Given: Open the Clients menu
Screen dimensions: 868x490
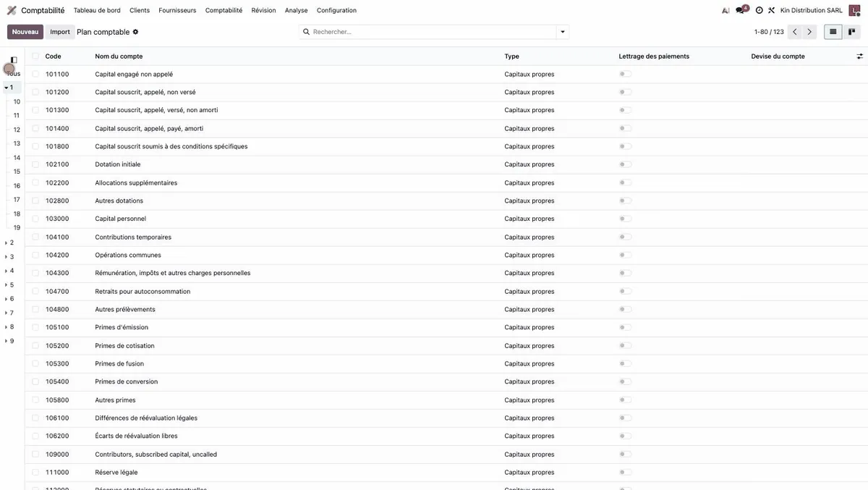Looking at the screenshot, I should [x=140, y=10].
